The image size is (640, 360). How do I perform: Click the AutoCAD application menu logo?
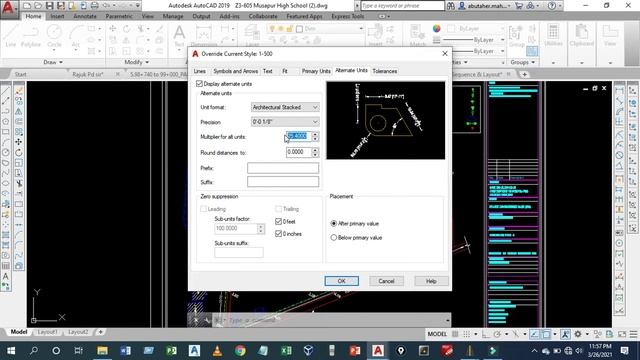point(9,9)
